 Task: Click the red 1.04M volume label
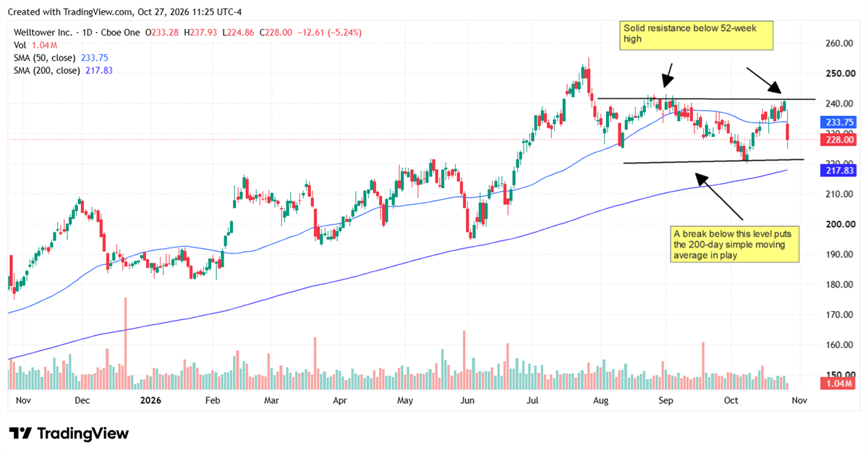tap(838, 383)
